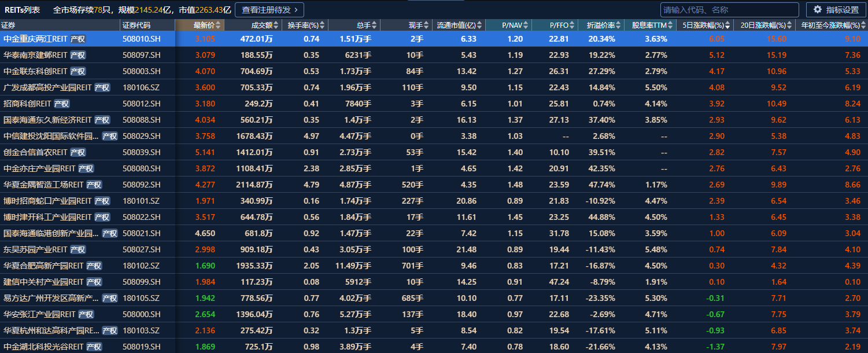868x353 pixels.
Task: Click the 47.24 P/FFO value
Action: [559, 282]
